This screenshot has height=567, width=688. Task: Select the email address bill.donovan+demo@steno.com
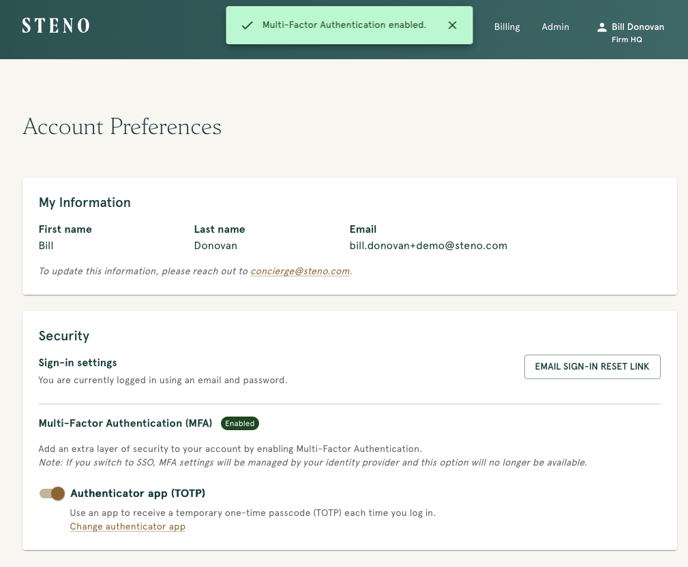(x=428, y=246)
